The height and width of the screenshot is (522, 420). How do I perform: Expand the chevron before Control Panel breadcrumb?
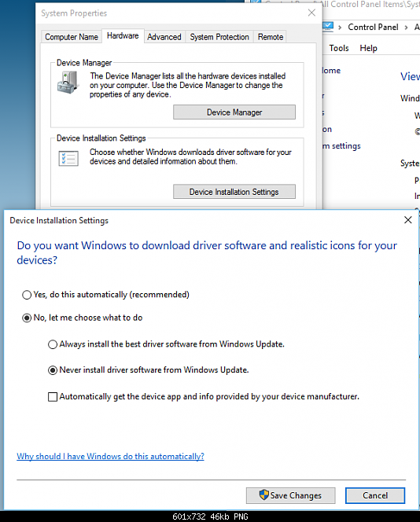point(340,28)
